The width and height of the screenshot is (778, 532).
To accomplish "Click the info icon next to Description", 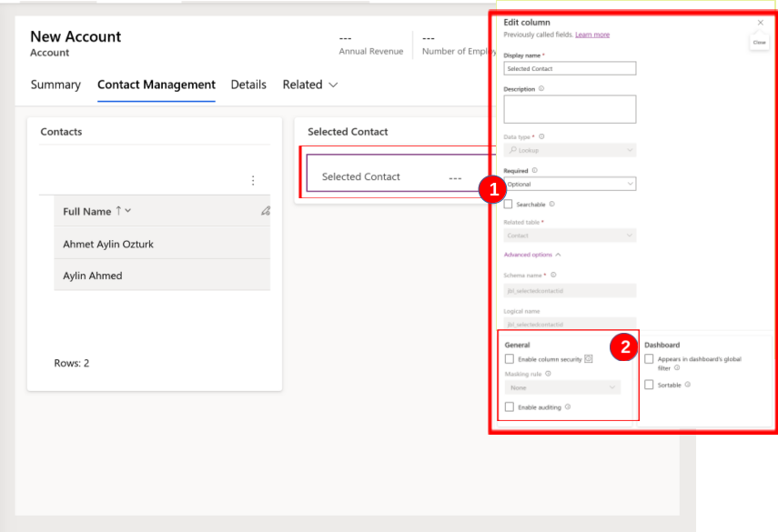I will [x=541, y=88].
